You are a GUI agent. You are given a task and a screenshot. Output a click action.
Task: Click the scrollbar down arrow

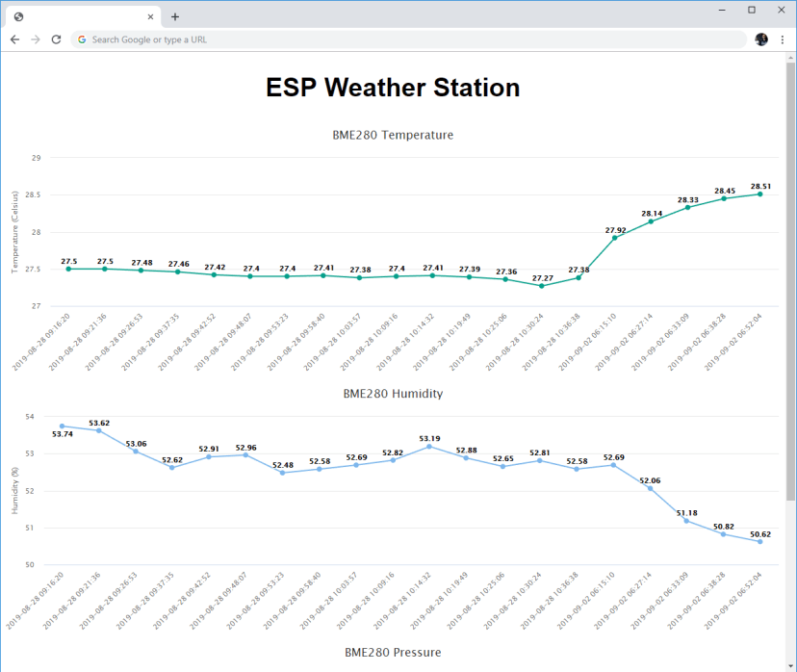(789, 664)
